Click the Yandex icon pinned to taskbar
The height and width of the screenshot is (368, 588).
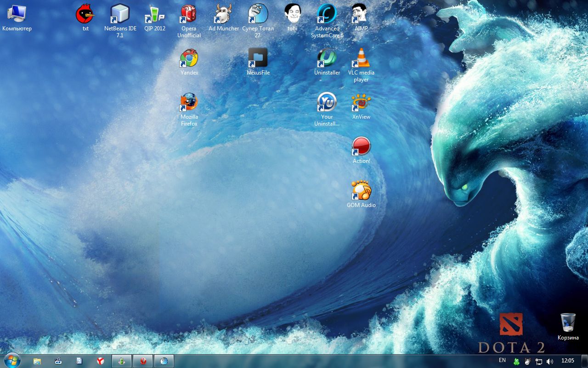click(100, 361)
